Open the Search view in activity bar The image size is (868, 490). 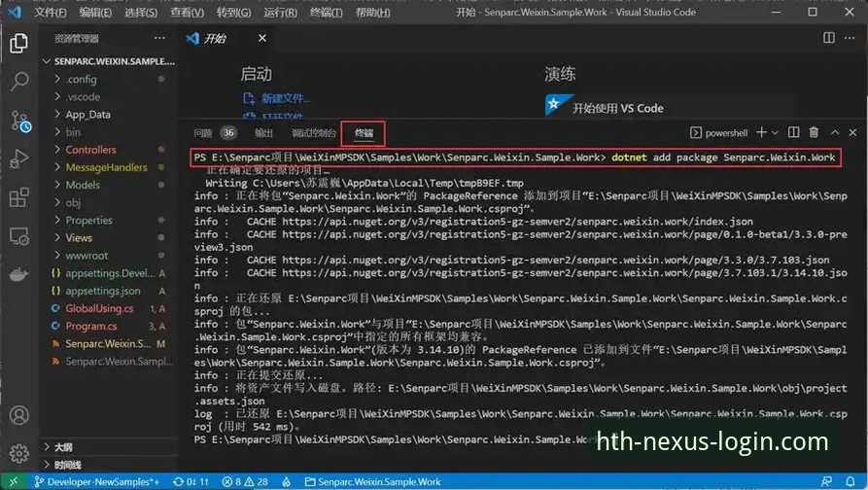(18, 82)
